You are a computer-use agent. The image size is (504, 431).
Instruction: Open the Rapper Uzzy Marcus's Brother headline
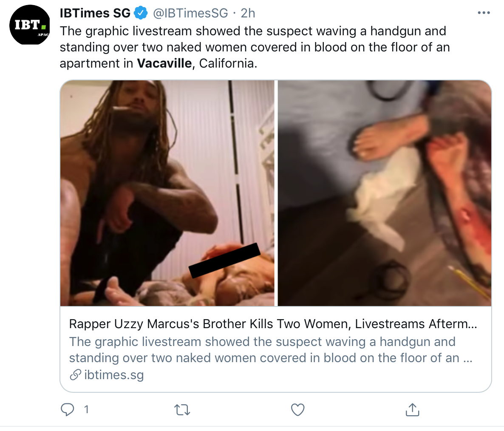[273, 324]
